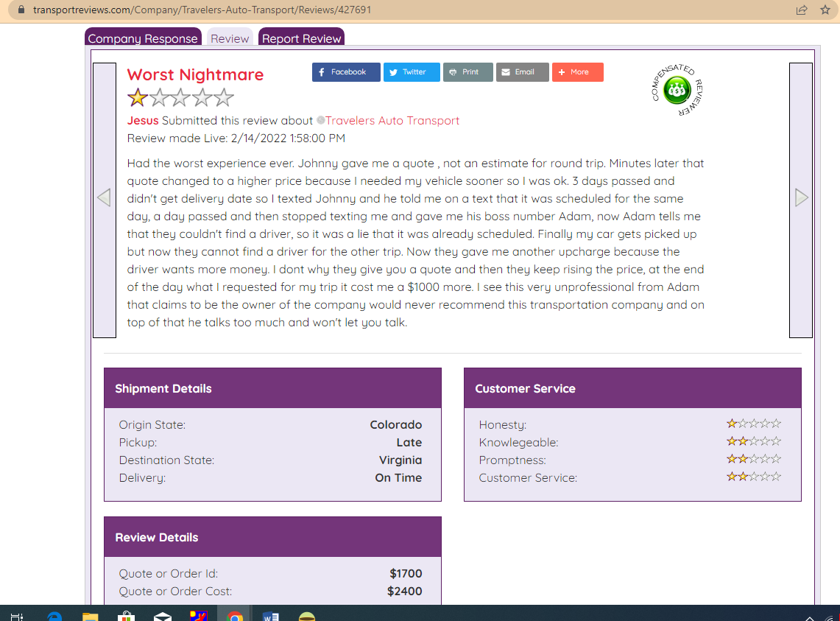
Task: Click the Shipment Details header
Action: coord(272,388)
